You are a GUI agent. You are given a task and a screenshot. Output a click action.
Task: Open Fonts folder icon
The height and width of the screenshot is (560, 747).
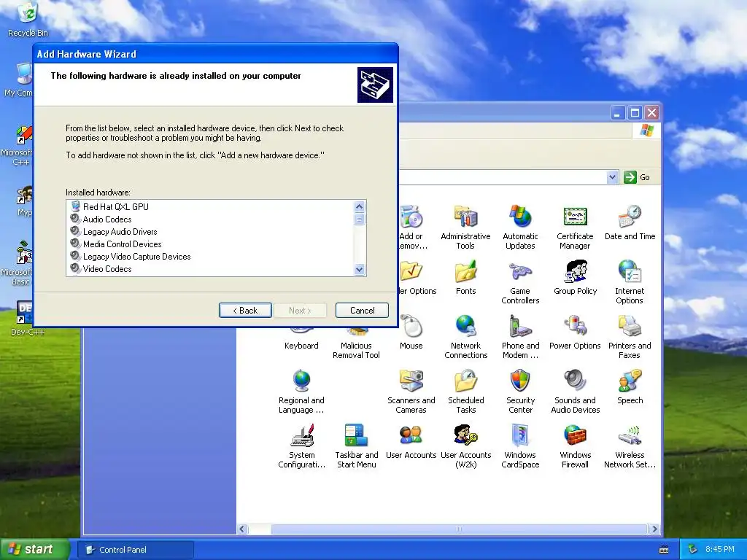pyautogui.click(x=465, y=278)
